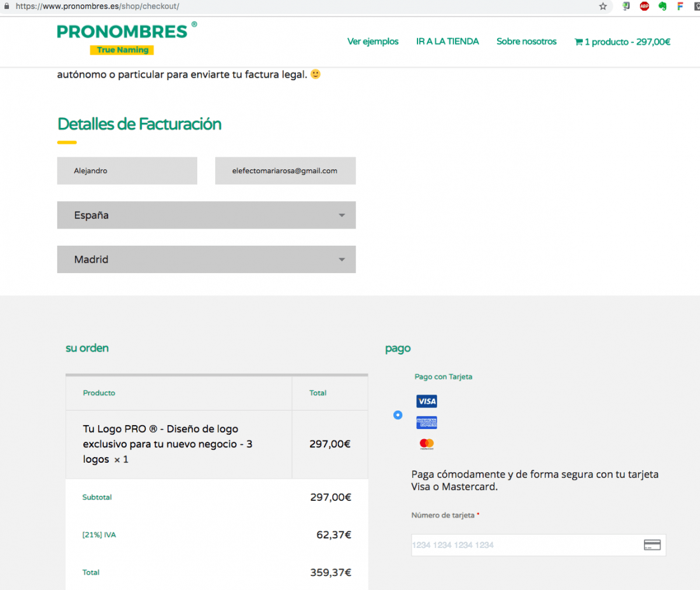Go to IR A LA TIENDA
This screenshot has width=700, height=590.
[x=447, y=41]
